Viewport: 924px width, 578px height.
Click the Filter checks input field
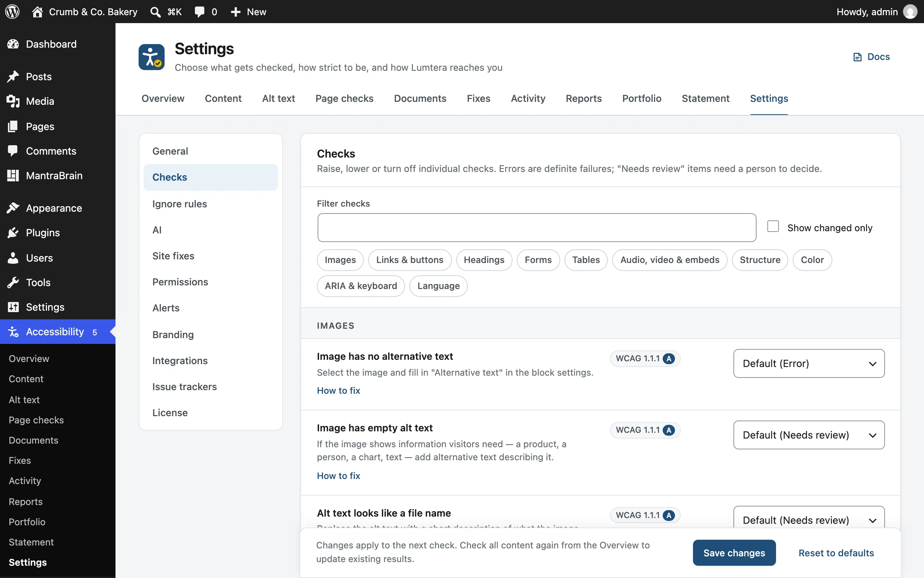tap(537, 228)
